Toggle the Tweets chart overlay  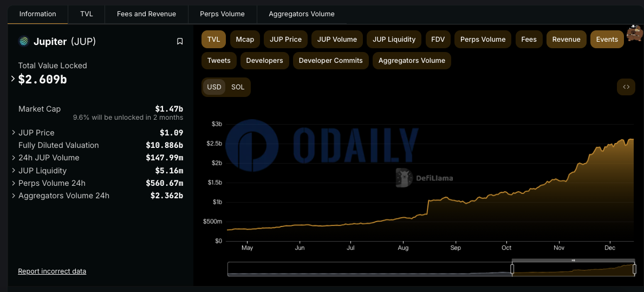[x=219, y=61]
